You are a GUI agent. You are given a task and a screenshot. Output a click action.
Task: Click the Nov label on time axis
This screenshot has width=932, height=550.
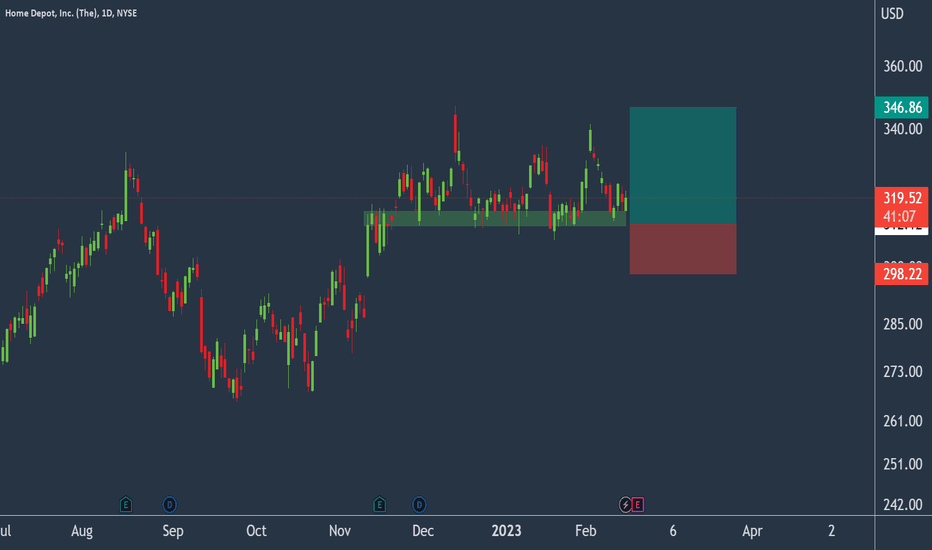click(x=340, y=531)
